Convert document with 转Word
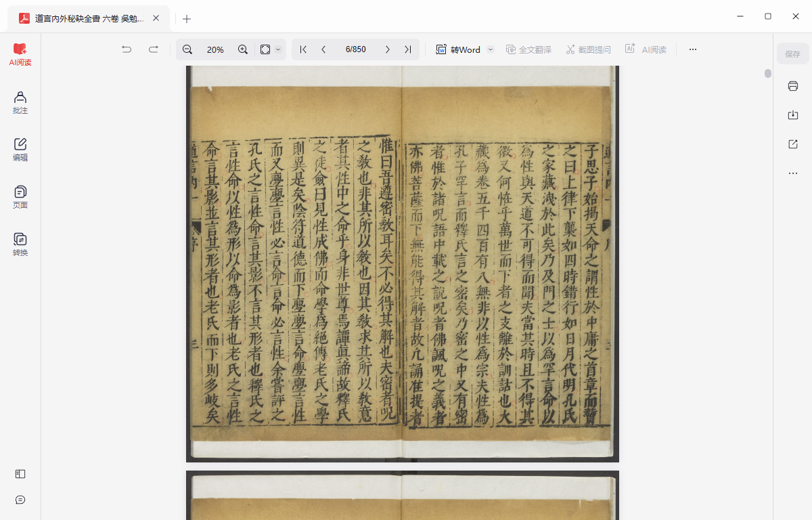The width and height of the screenshot is (812, 520). pos(458,49)
